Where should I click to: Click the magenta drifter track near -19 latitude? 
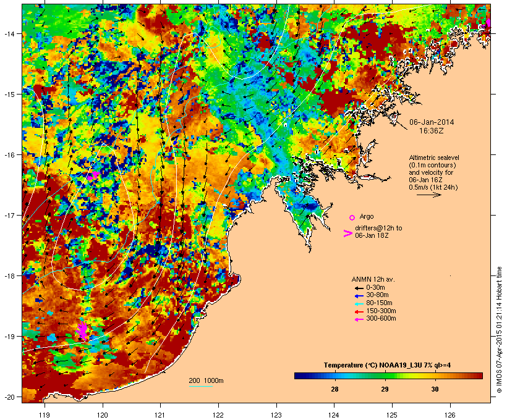pyautogui.click(x=82, y=330)
